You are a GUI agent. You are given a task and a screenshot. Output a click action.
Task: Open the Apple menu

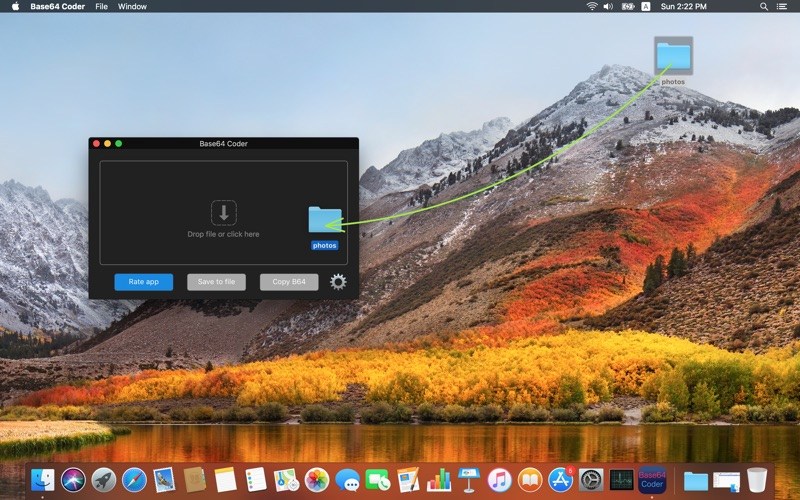point(14,6)
